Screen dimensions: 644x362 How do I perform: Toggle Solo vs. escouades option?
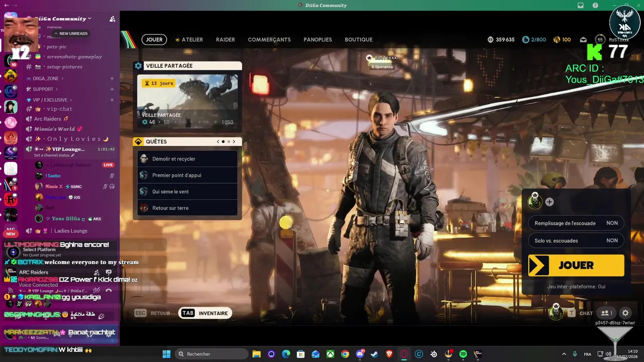click(576, 240)
